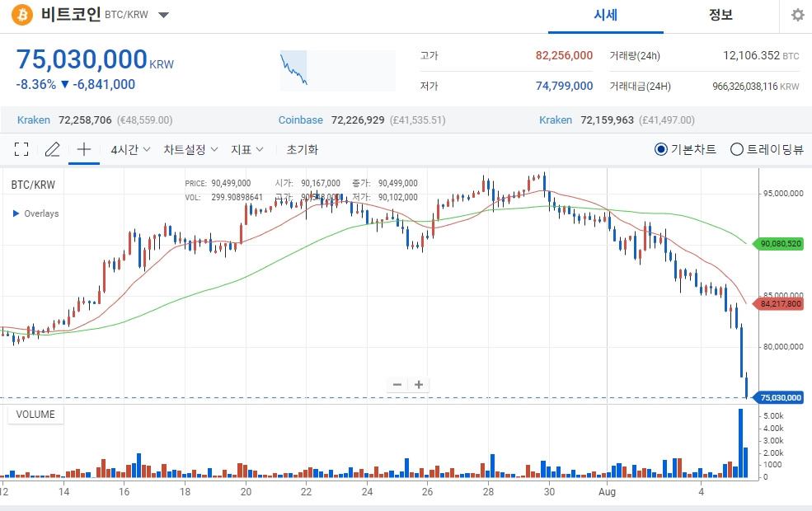Click the tallest blue volume bar
Image resolution: width=812 pixels, height=511 pixels.
740,443
